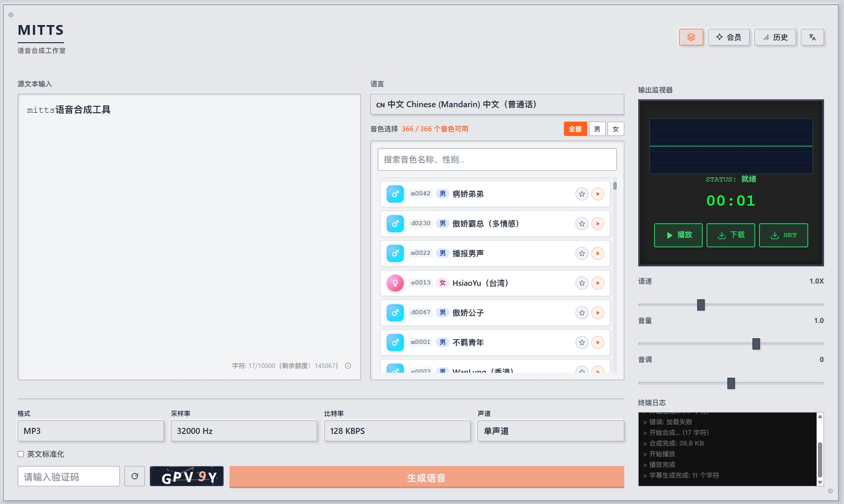Star the HsiaoYu (台湾) voice
844x504 pixels.
(x=582, y=283)
